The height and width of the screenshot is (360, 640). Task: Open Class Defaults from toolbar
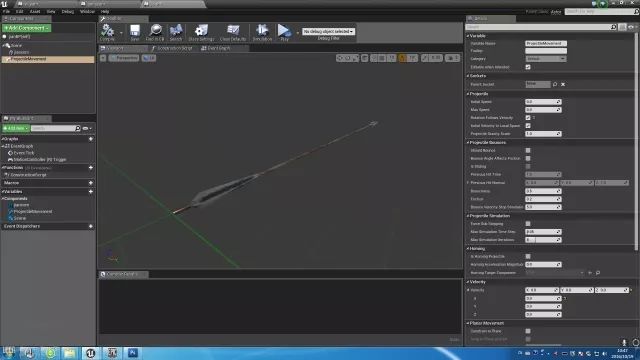pyautogui.click(x=233, y=32)
